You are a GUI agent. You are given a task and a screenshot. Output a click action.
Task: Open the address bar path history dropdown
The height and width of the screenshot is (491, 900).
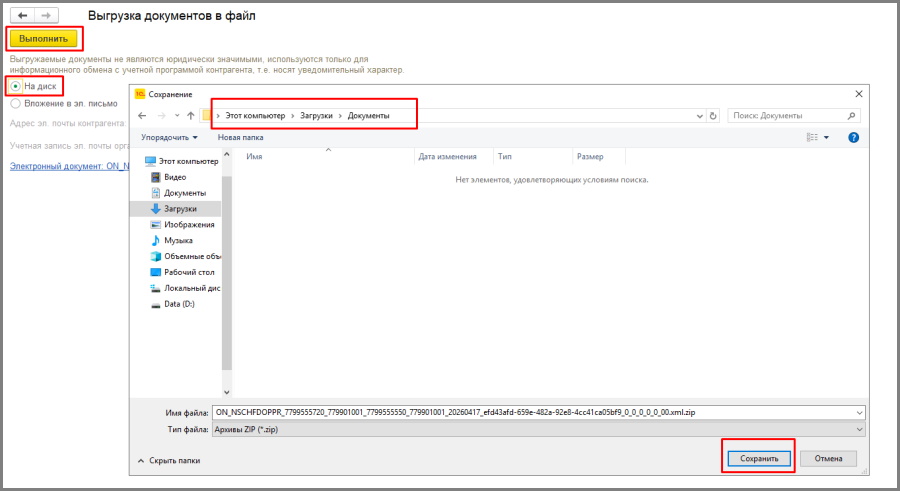(699, 116)
